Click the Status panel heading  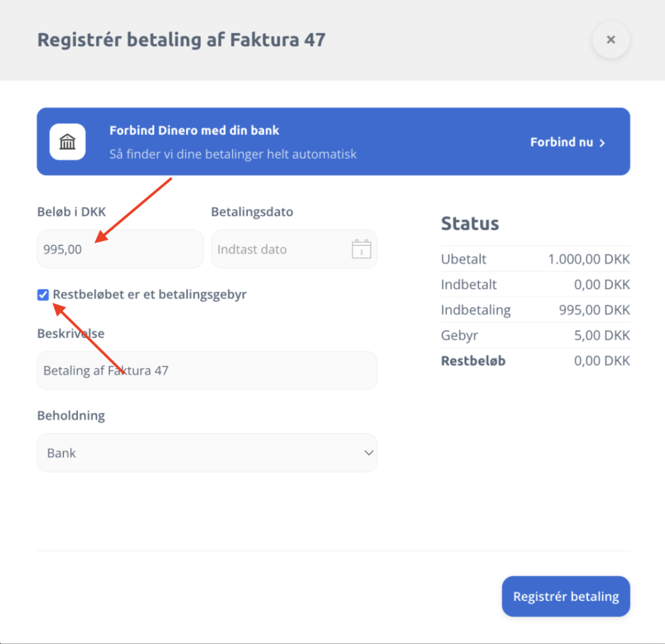pyautogui.click(x=470, y=223)
